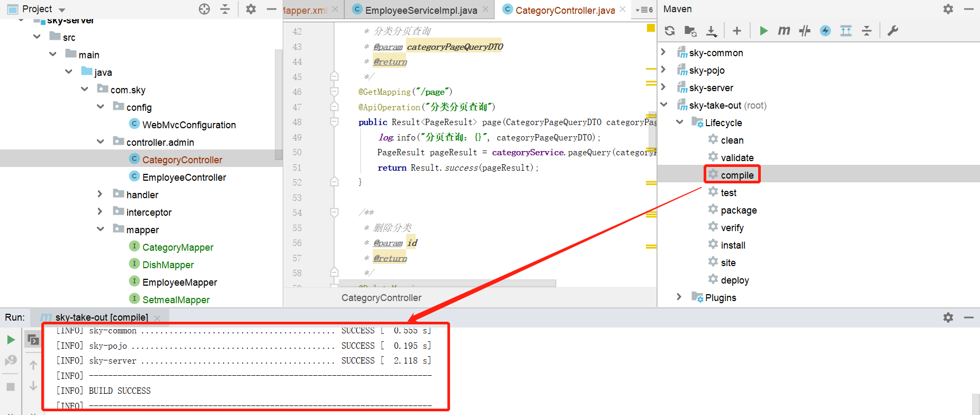Open Project view dropdown

[x=62, y=10]
